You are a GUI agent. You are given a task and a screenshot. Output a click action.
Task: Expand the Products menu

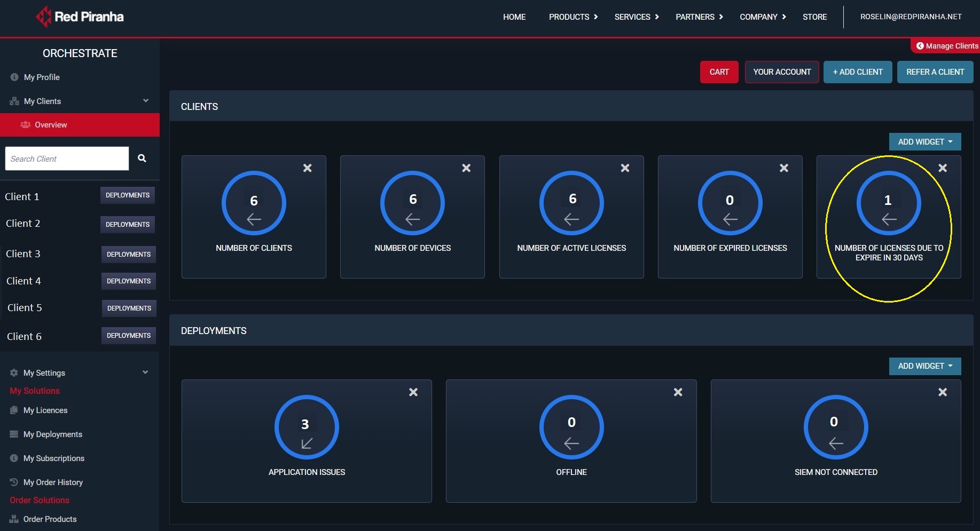coord(573,17)
